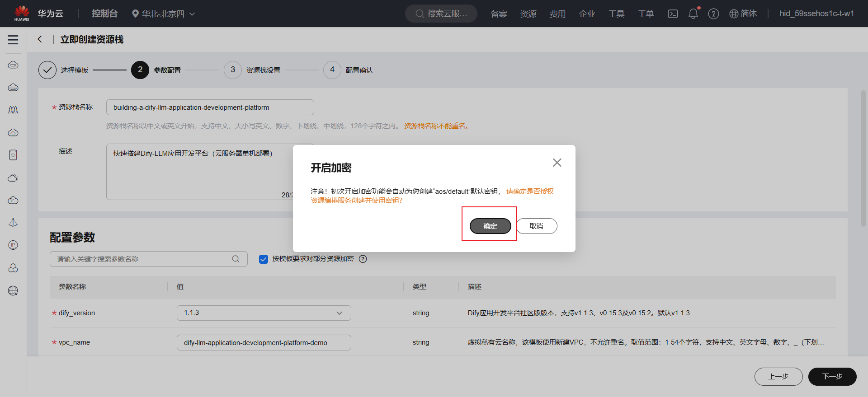Open the notifications bell
This screenshot has width=868, height=397.
click(x=693, y=14)
